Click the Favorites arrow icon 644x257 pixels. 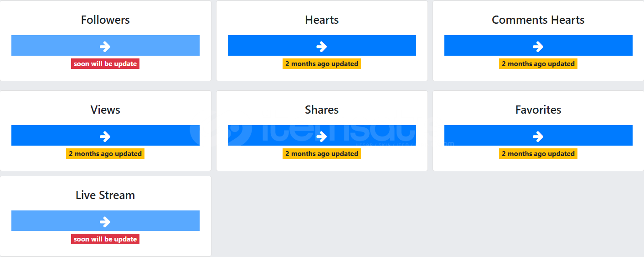coord(538,136)
